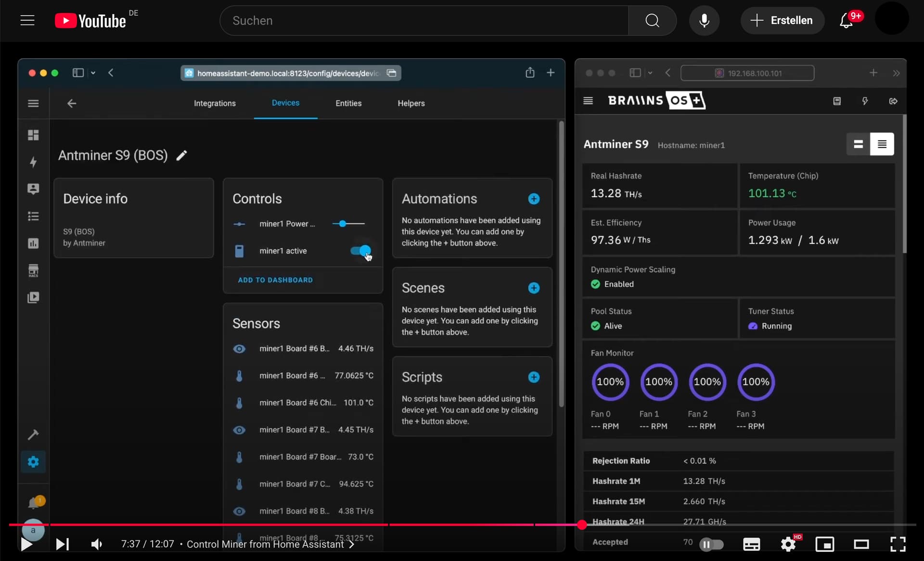Viewport: 924px width, 561px height.
Task: Click the eye icon of the 4.45 TH/s row
Action: (239, 430)
